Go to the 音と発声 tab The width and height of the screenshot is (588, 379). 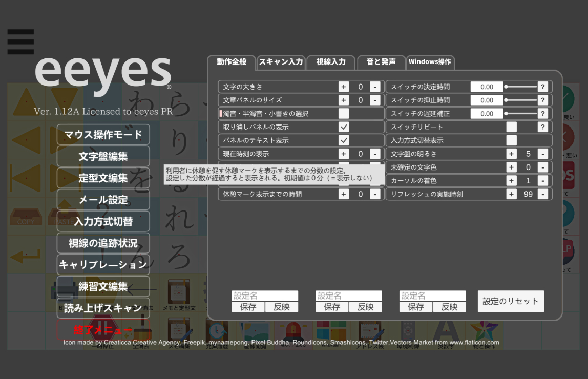click(x=381, y=62)
